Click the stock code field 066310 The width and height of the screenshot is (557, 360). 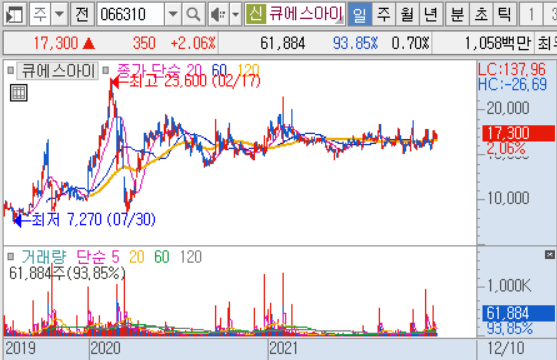(131, 15)
